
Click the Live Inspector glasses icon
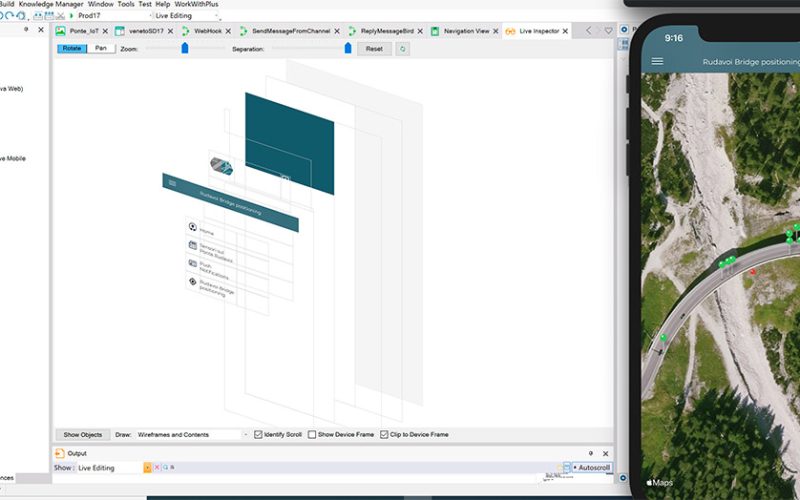click(510, 31)
